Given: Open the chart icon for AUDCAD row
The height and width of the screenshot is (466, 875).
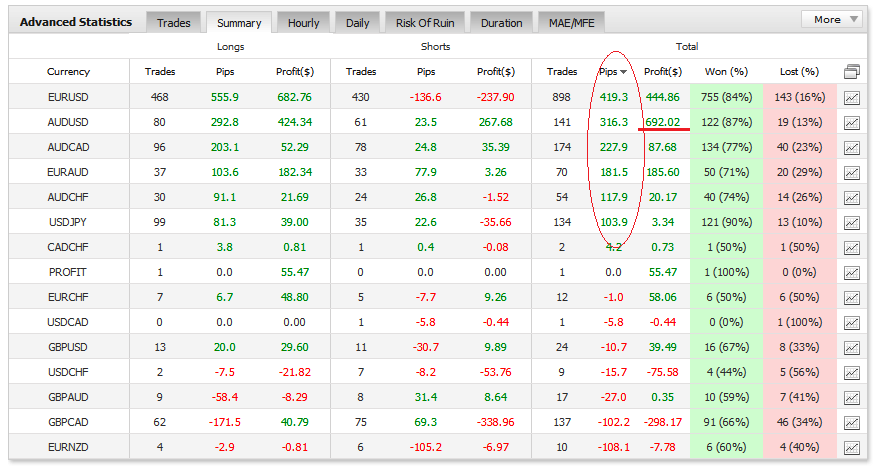Looking at the screenshot, I should (x=852, y=148).
